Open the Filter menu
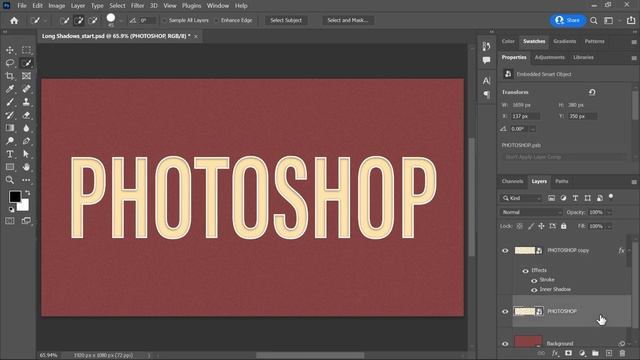Image resolution: width=640 pixels, height=360 pixels. tap(137, 6)
